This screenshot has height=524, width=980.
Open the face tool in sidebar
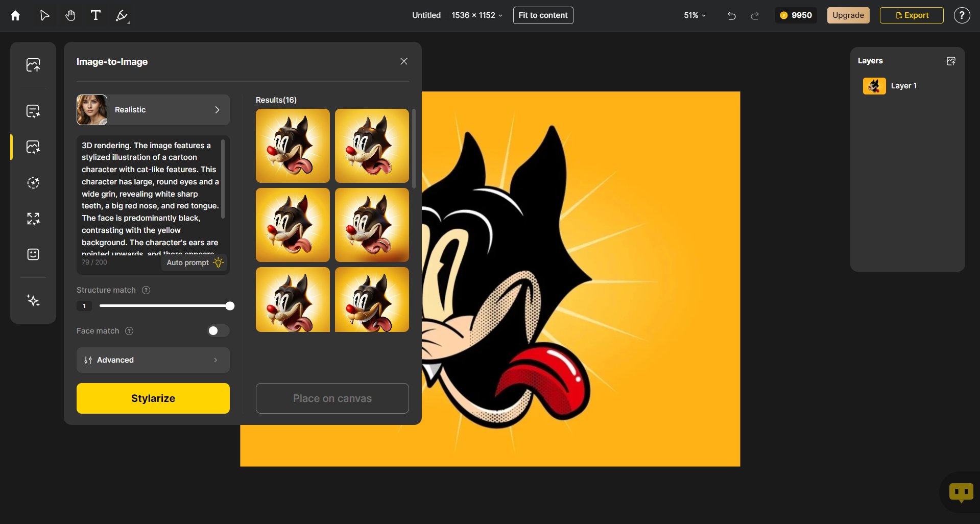coord(33,254)
